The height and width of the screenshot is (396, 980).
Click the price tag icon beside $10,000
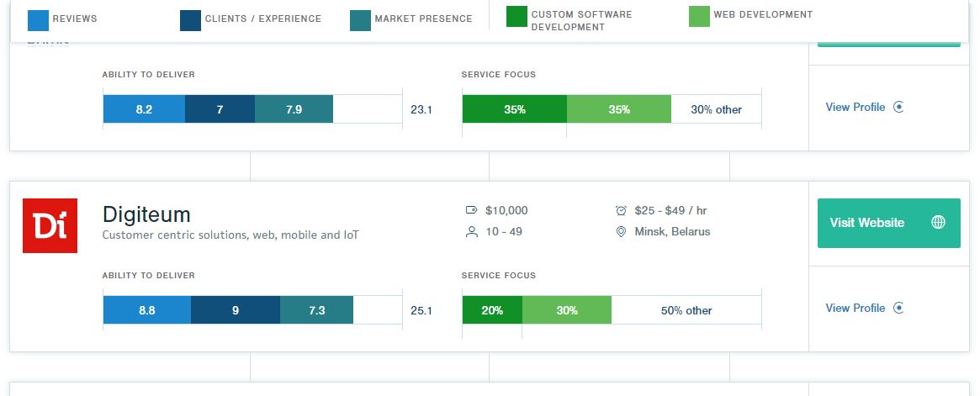(x=471, y=210)
